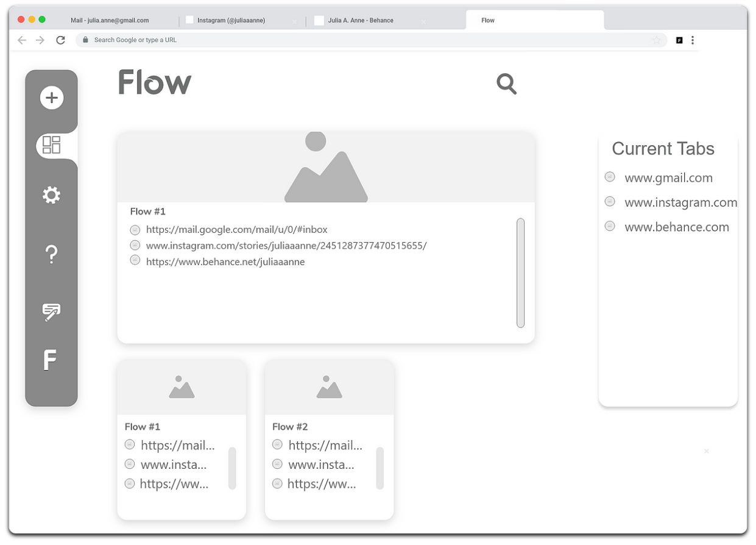
Task: Open help question mark icon
Action: pos(52,254)
